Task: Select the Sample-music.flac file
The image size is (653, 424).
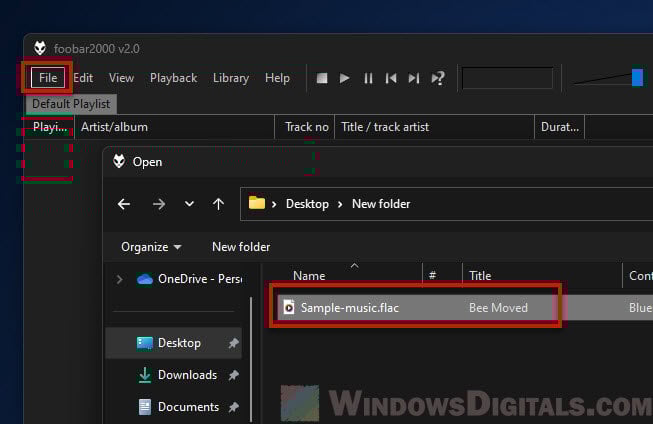Action: (349, 308)
